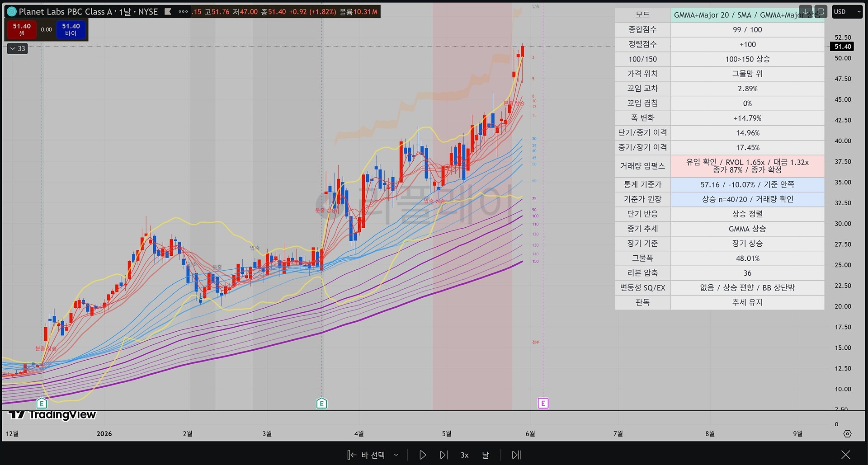868x465 pixels.
Task: Click the 변동성 SQ/EX value cell
Action: [x=747, y=287]
